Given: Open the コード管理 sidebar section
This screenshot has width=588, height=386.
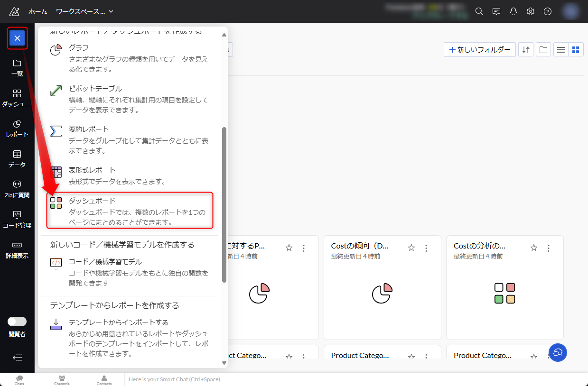Looking at the screenshot, I should pyautogui.click(x=17, y=219).
